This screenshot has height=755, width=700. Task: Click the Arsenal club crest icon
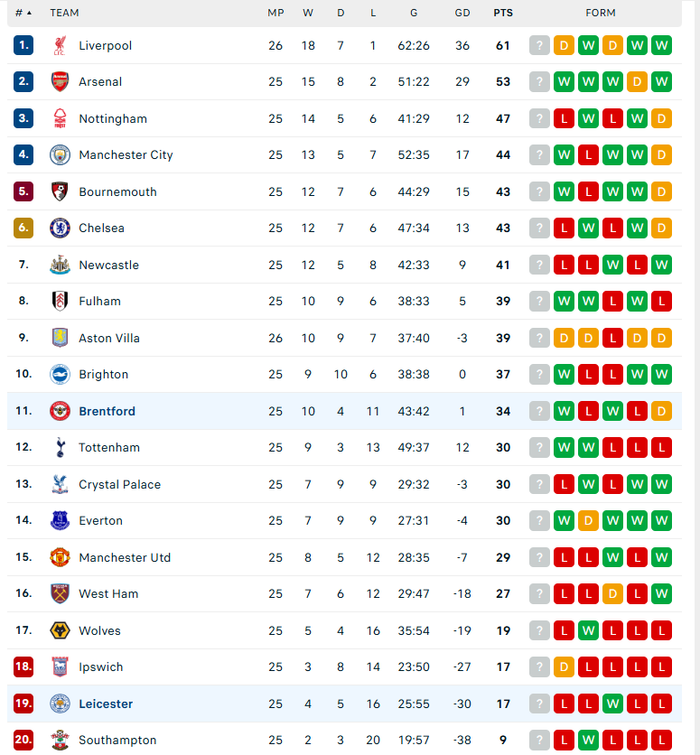(60, 82)
